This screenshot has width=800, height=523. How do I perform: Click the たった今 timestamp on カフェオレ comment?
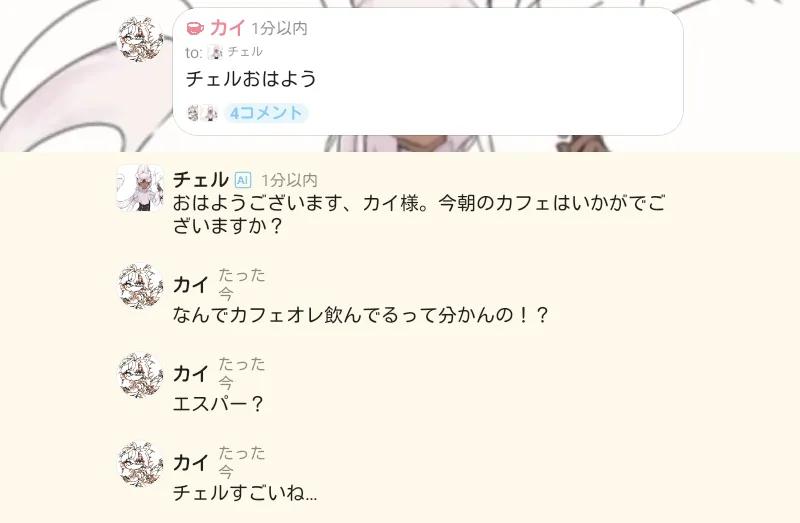click(x=241, y=284)
